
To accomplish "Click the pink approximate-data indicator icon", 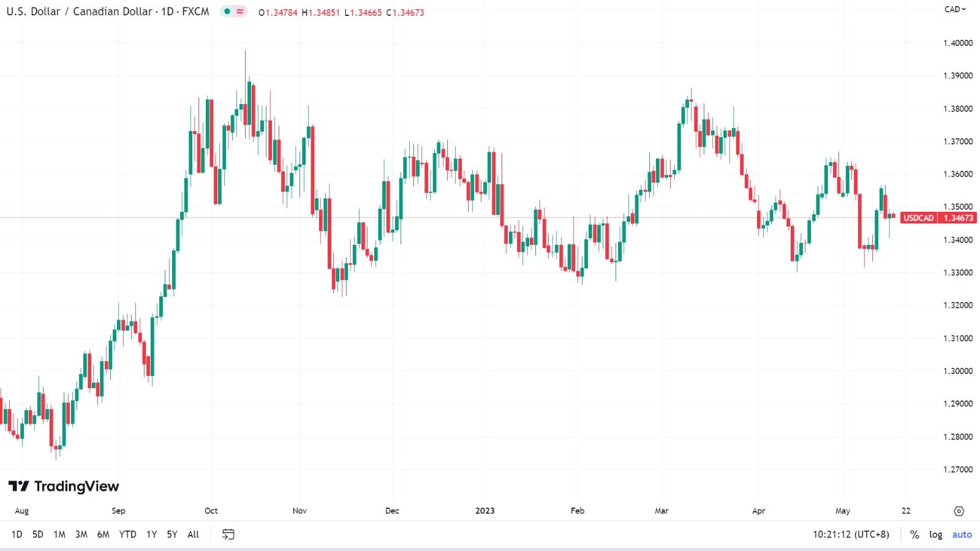I will pyautogui.click(x=240, y=11).
